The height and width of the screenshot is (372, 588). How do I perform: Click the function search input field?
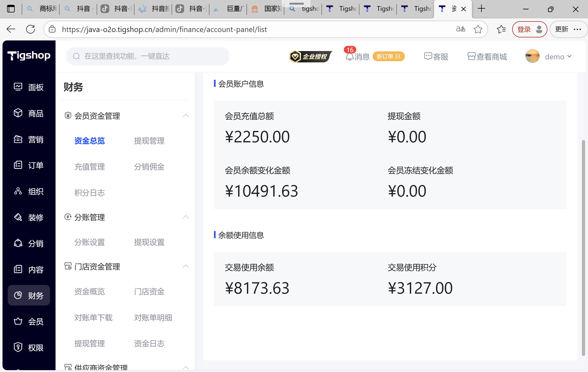point(148,56)
